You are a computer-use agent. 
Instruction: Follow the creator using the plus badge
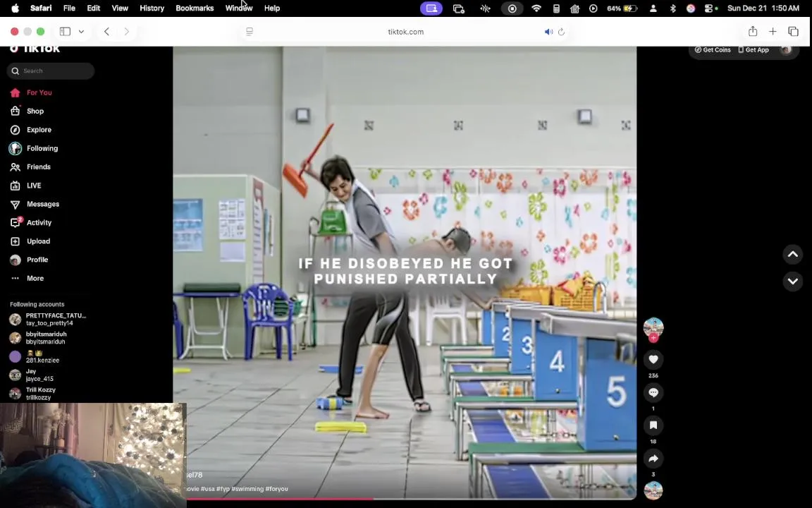(x=653, y=338)
